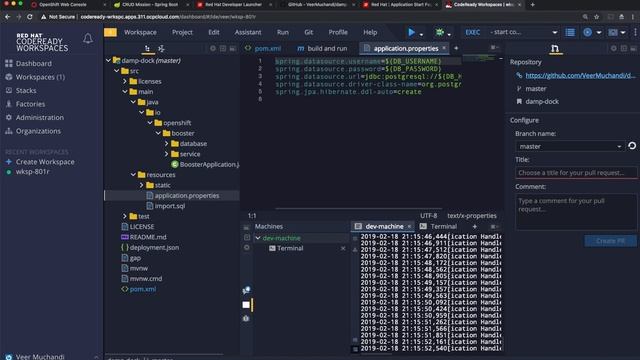
Task: Open the kebab menu at the toolbar's right end
Action: click(x=635, y=32)
